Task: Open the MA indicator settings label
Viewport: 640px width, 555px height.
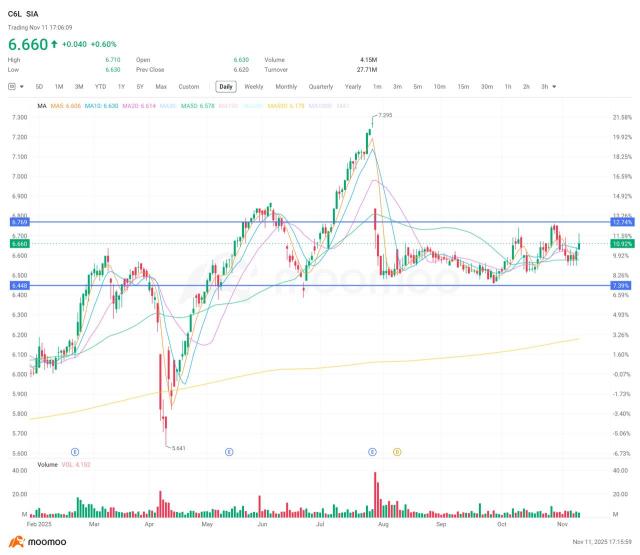Action: coord(41,104)
